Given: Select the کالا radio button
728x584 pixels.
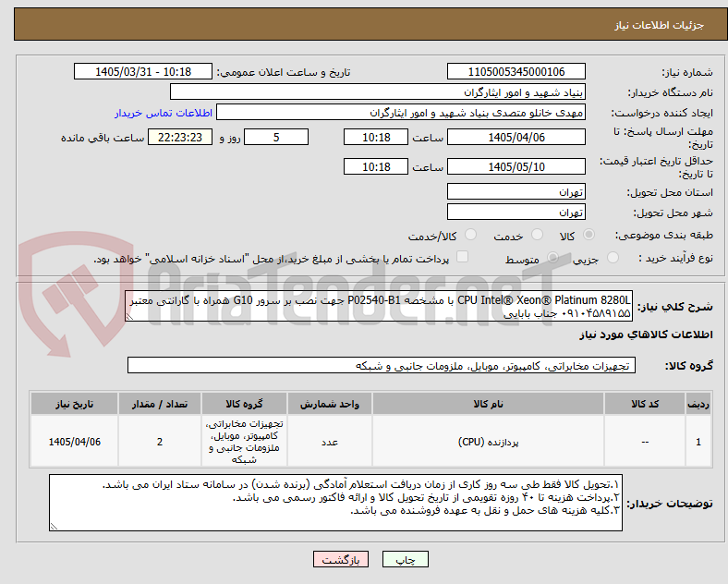Looking at the screenshot, I should (x=588, y=235).
